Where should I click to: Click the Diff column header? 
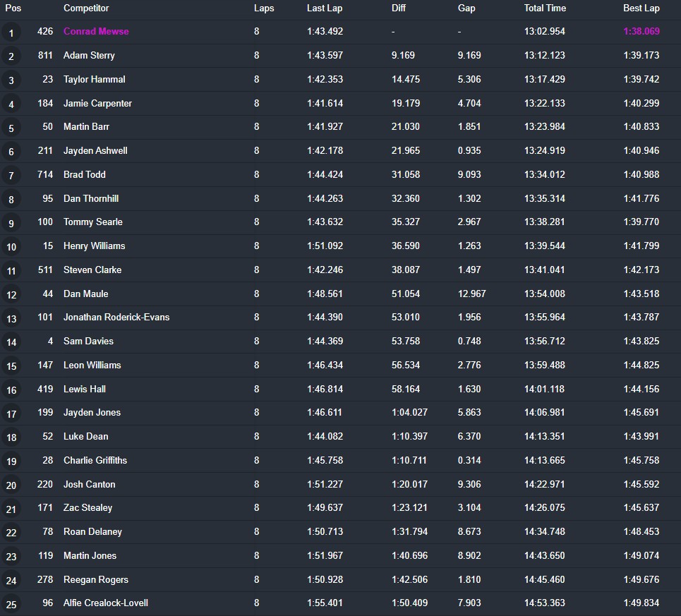point(399,8)
